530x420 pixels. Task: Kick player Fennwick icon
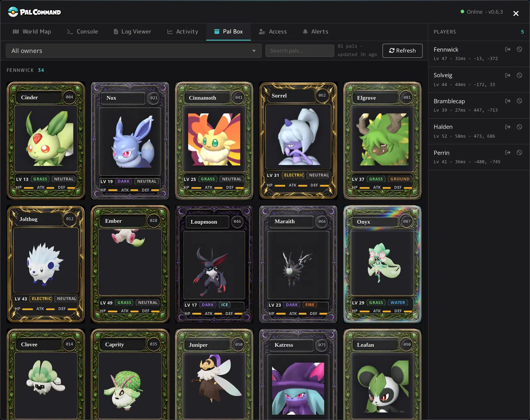[x=508, y=49]
